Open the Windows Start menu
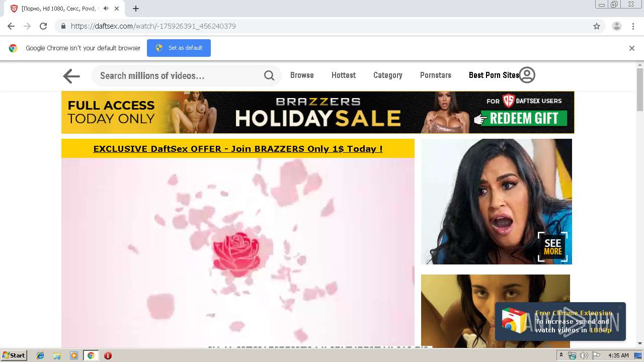 [14, 355]
